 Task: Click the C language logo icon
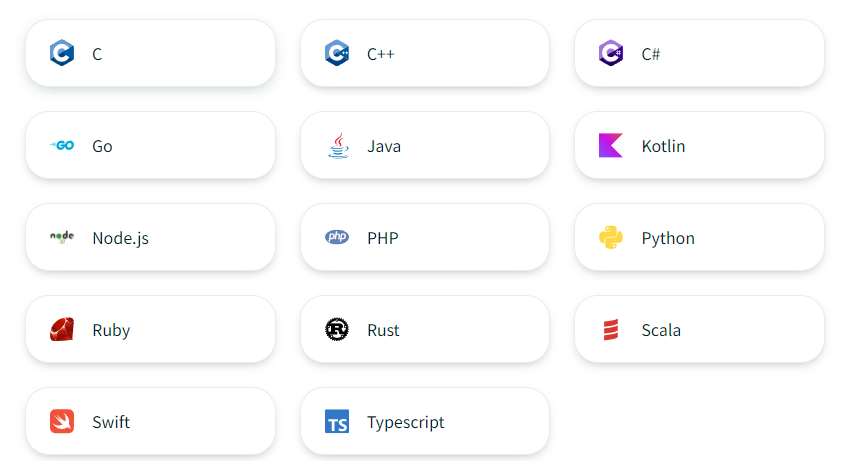pos(62,53)
